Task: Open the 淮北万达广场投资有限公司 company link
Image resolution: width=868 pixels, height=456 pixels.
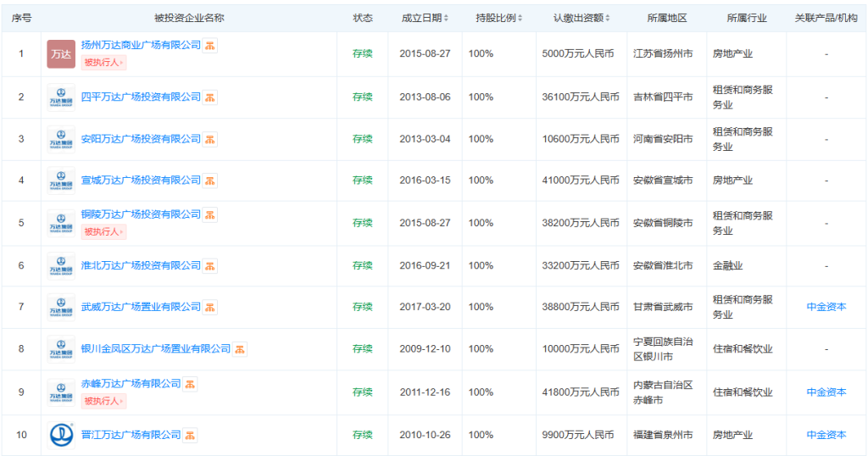Action: point(141,265)
